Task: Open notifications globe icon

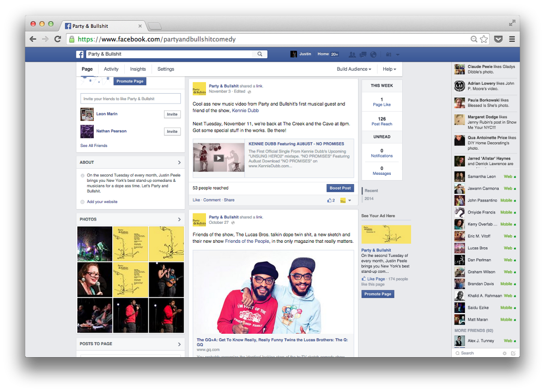Action: [x=373, y=54]
